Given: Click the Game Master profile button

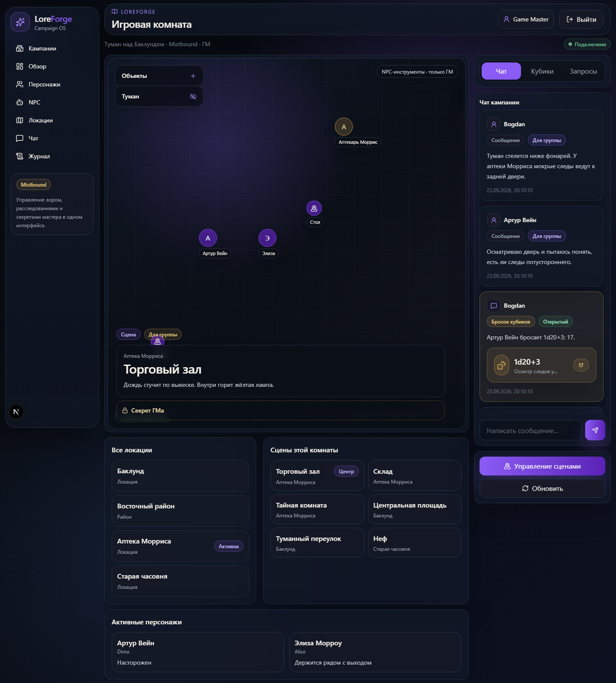Looking at the screenshot, I should (526, 19).
